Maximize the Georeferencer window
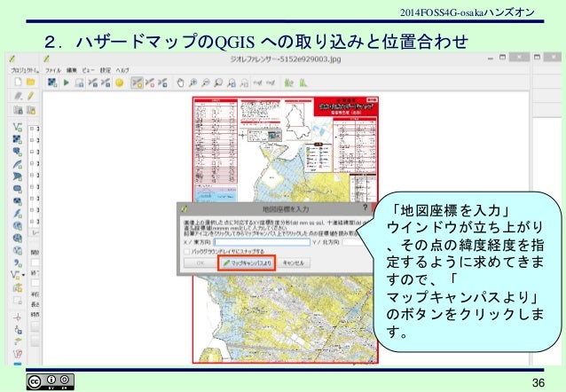566x392 pixels. tap(502, 58)
